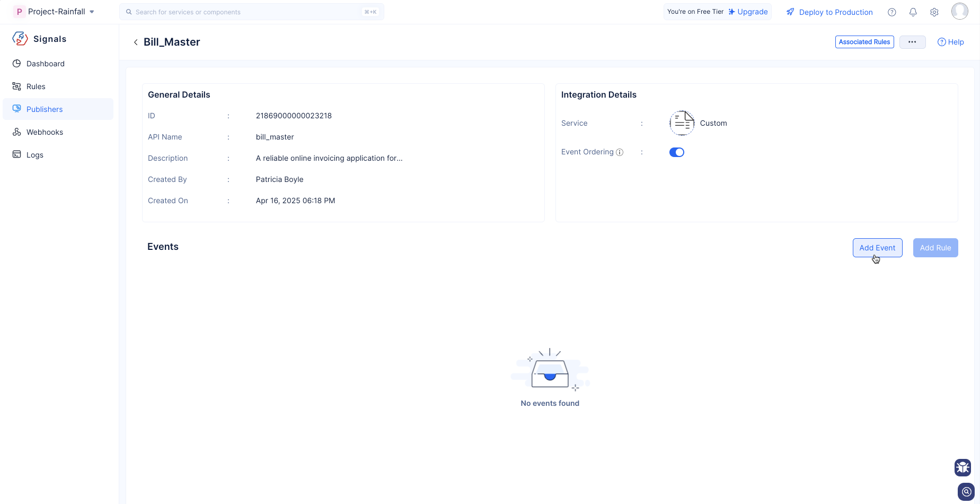The height and width of the screenshot is (504, 980).
Task: Open Webhooks in the sidebar
Action: point(45,132)
